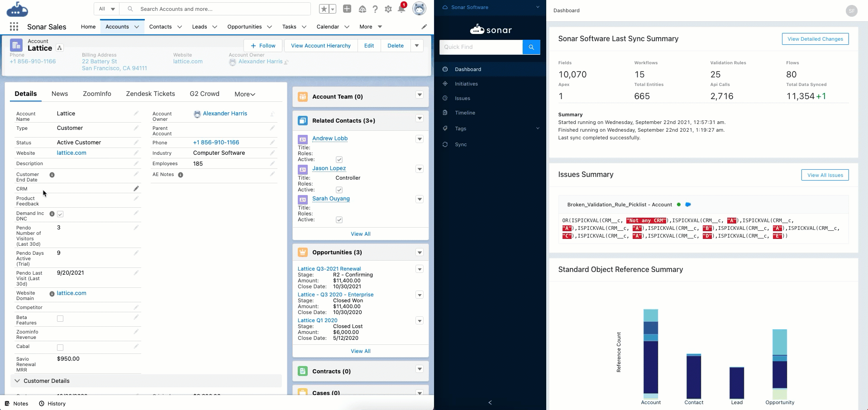Expand the Tags item in Sonar sidebar

pyautogui.click(x=538, y=129)
